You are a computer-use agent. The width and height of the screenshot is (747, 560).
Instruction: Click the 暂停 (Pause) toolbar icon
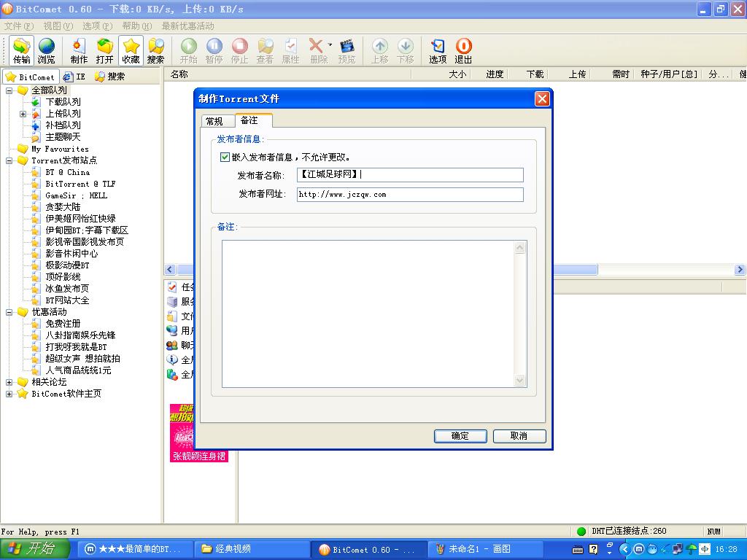pyautogui.click(x=214, y=50)
